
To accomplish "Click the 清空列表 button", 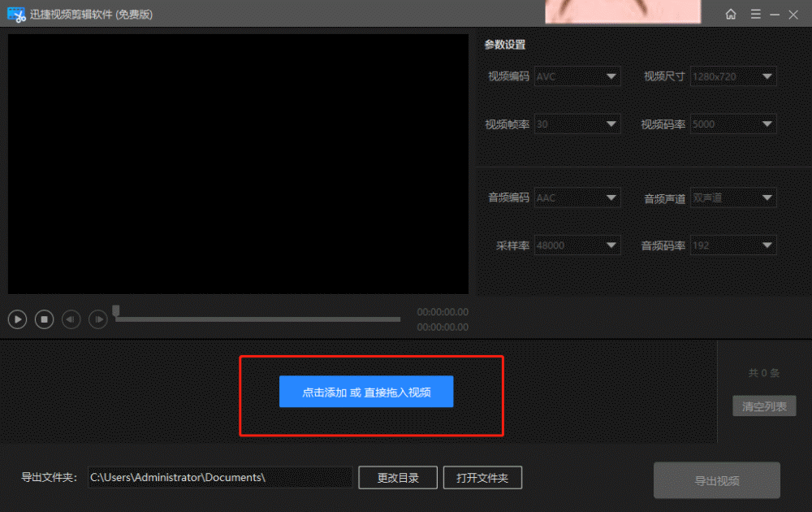I will tap(764, 406).
